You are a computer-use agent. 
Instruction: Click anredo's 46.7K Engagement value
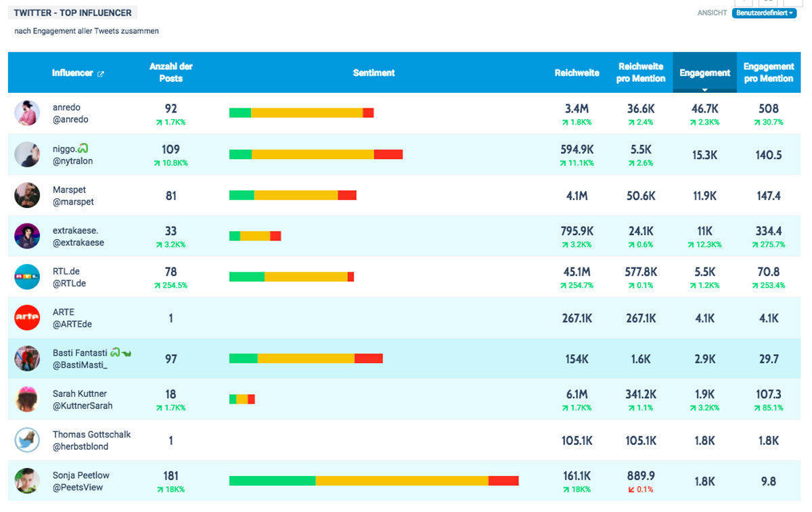704,108
